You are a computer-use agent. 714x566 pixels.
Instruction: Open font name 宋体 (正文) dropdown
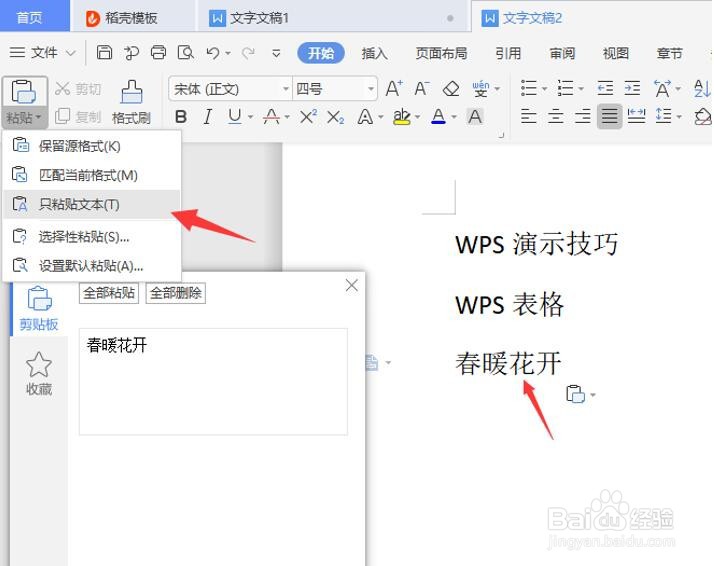coord(286,88)
